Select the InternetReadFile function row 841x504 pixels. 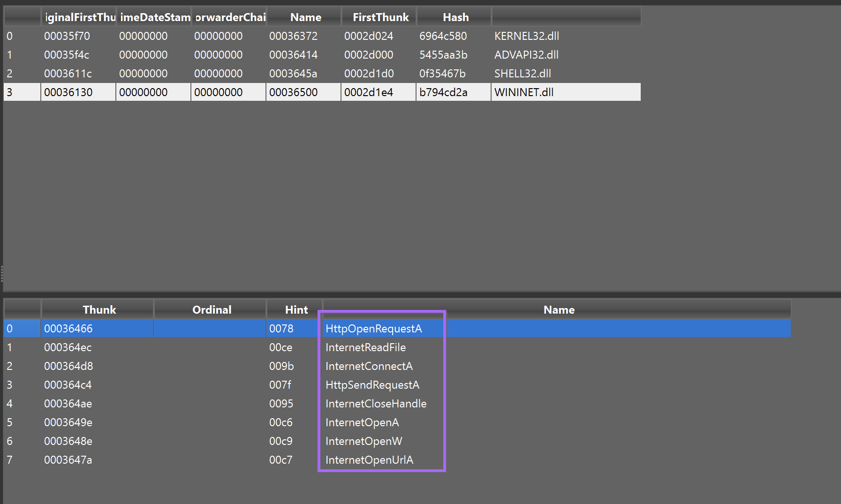(x=366, y=347)
